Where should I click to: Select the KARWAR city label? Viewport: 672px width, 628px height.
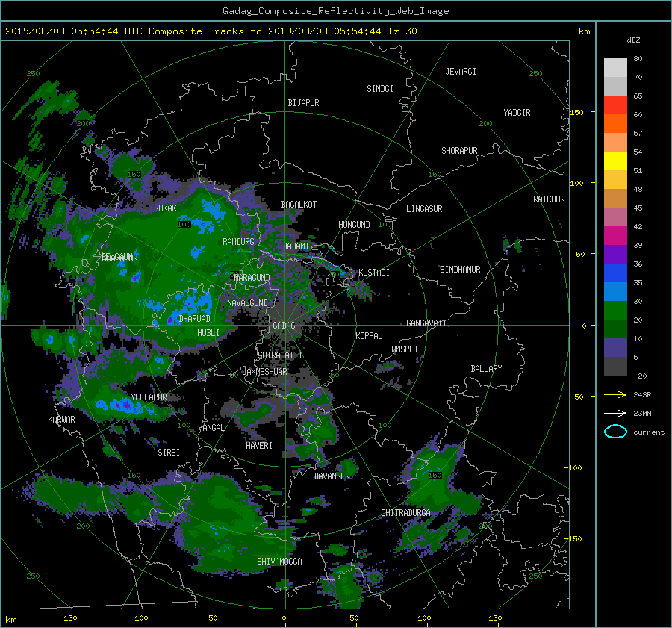pyautogui.click(x=61, y=420)
